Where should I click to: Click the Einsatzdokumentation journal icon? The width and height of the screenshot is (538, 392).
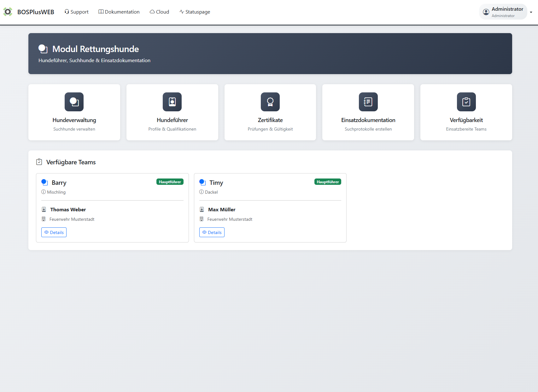[368, 102]
